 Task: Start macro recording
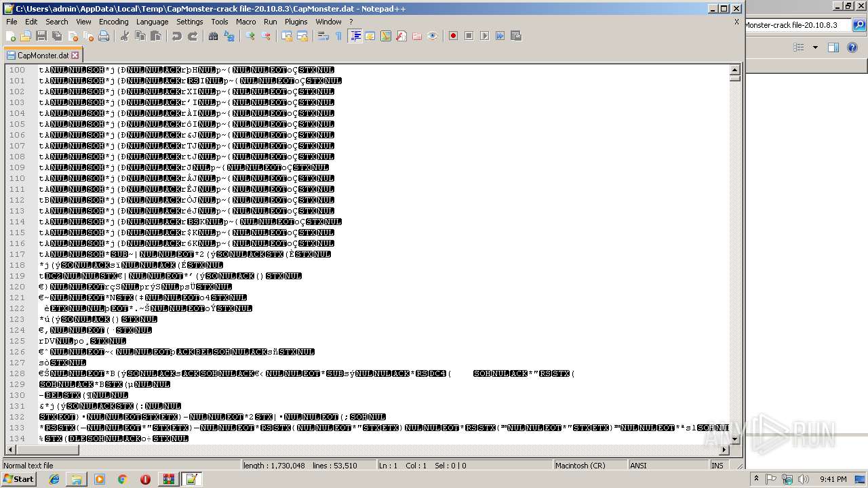click(454, 36)
